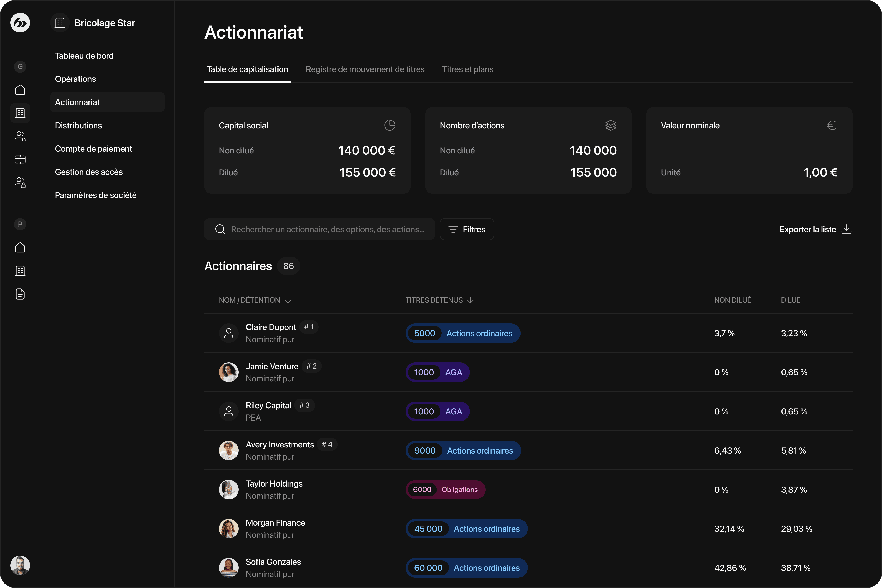This screenshot has height=588, width=882.
Task: Open the Titres et plans tab
Action: click(x=468, y=69)
